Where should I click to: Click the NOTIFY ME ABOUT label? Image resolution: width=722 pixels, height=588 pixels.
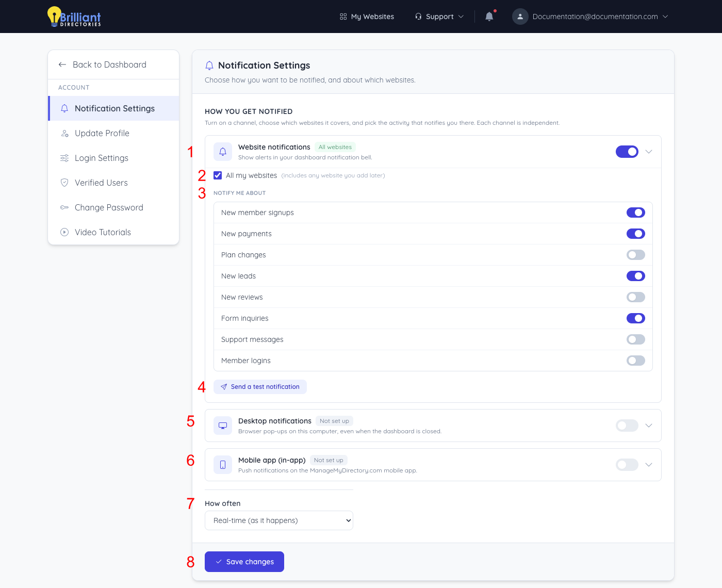pos(239,193)
